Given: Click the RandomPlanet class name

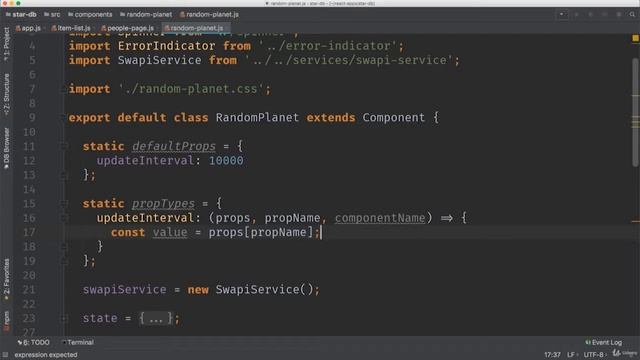Looking at the screenshot, I should [257, 118].
